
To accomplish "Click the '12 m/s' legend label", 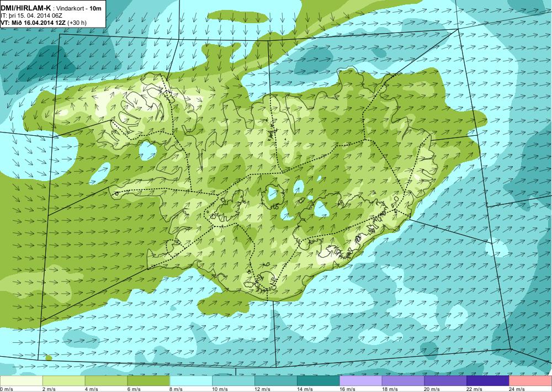I will click(263, 389).
